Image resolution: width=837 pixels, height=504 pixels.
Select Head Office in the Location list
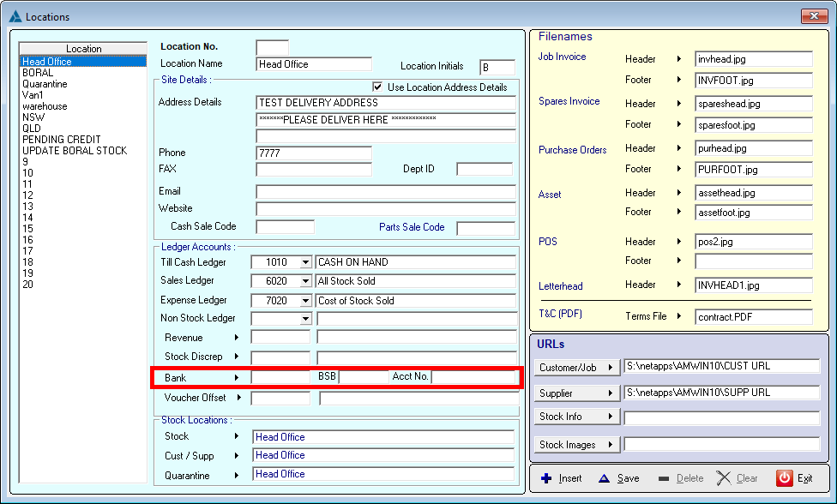tap(82, 62)
